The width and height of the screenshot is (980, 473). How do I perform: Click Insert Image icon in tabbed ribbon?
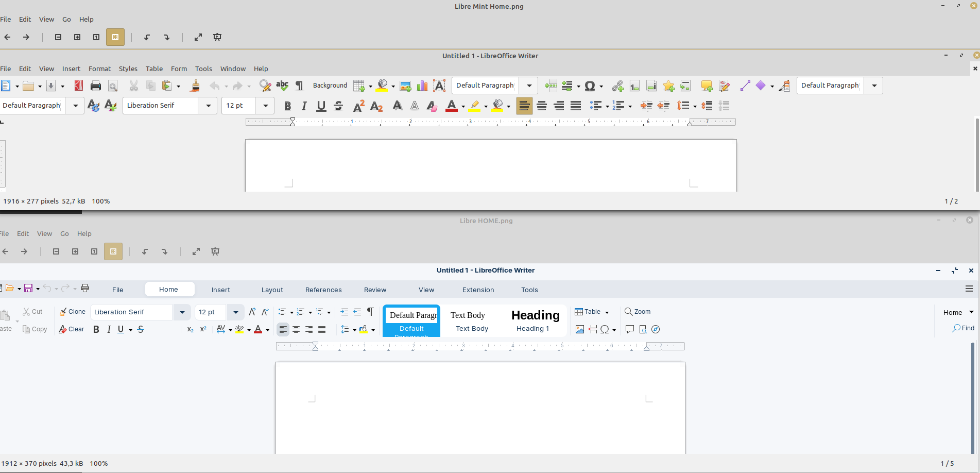coord(579,329)
